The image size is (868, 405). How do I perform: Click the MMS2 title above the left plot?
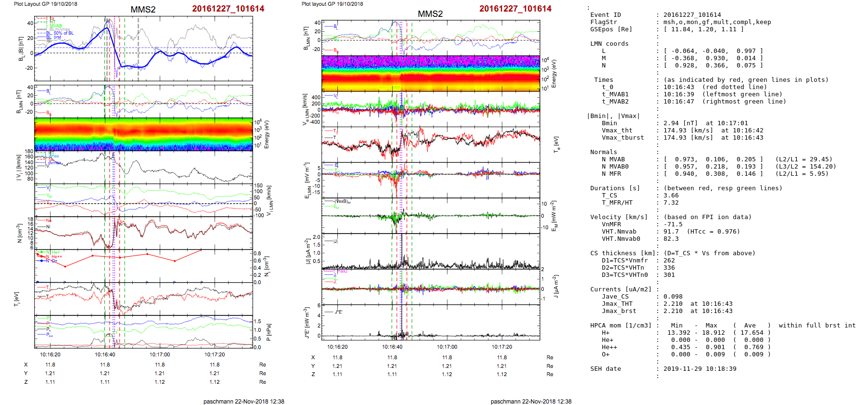[143, 10]
